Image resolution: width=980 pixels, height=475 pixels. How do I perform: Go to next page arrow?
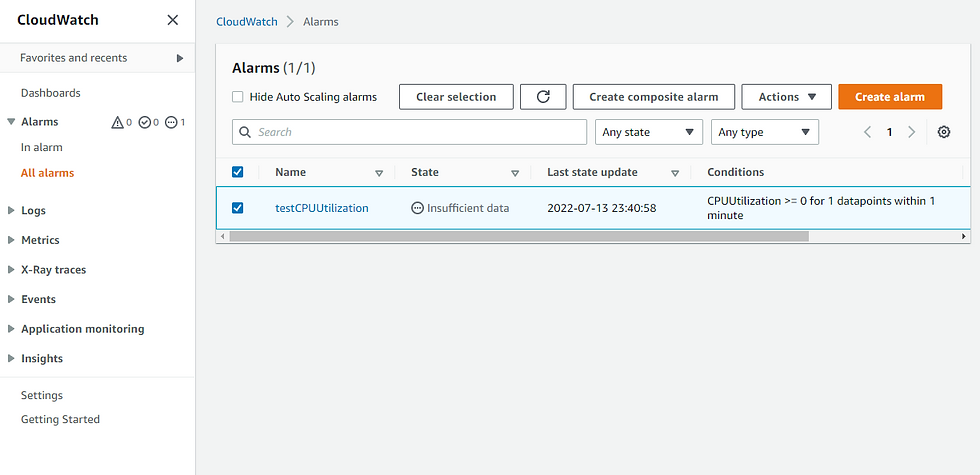click(911, 132)
